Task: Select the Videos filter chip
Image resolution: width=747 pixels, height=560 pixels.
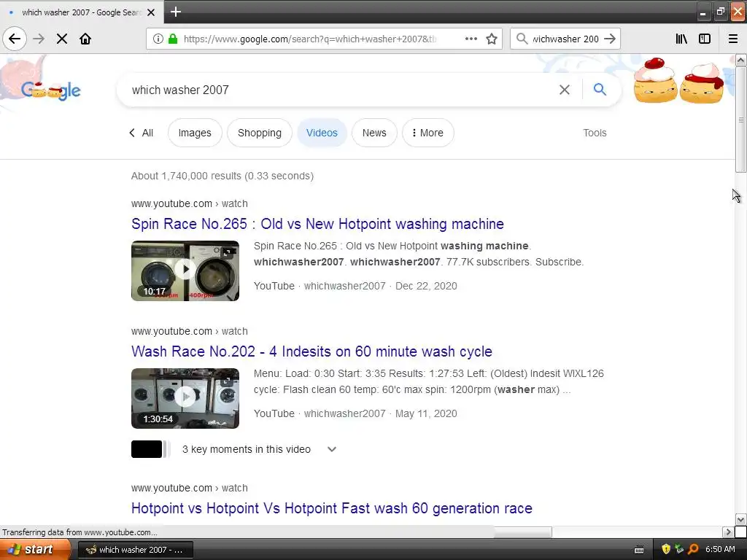Action: coord(322,133)
